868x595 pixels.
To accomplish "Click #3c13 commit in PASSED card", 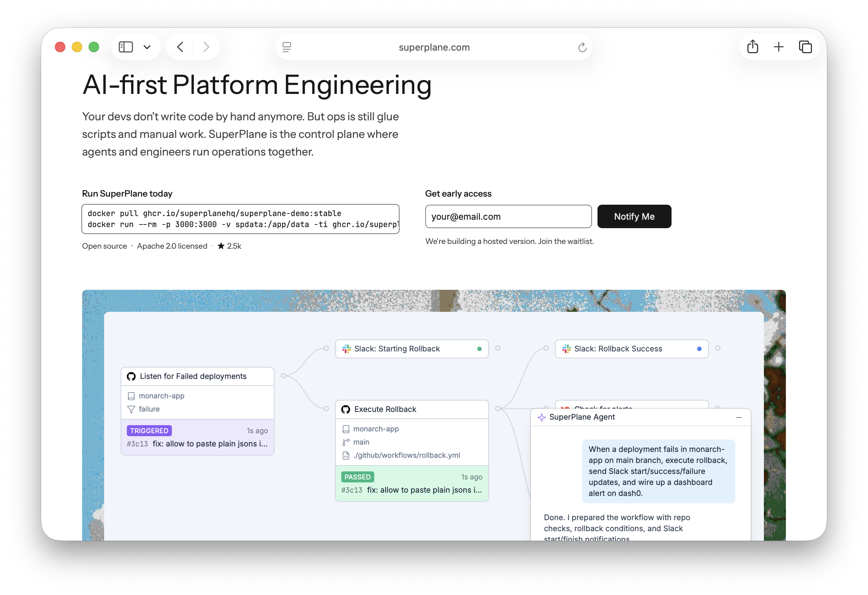I will point(352,490).
